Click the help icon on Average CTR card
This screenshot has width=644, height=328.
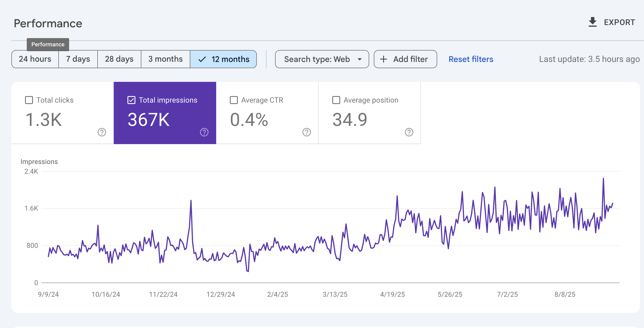pyautogui.click(x=306, y=132)
